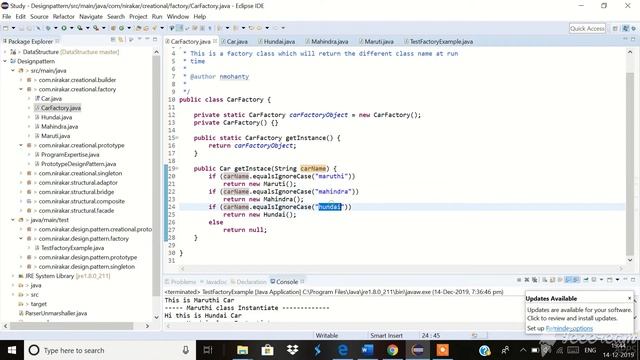Open dropdown arrow next to Debug icon

pos(56,28)
